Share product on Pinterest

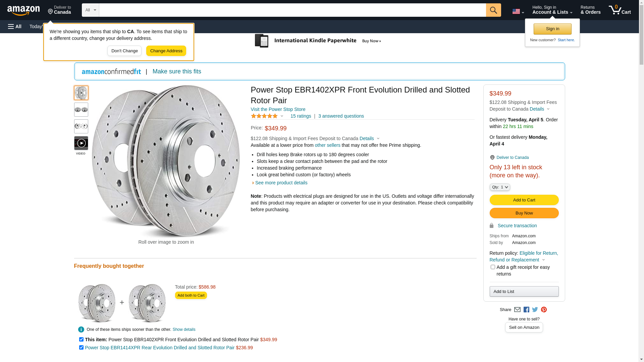544,310
